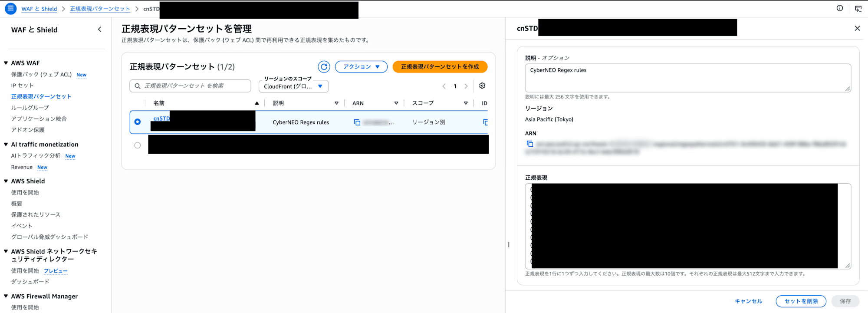The height and width of the screenshot is (313, 868).
Task: Click CyberNEO Regex rules table cell
Action: coord(301,122)
